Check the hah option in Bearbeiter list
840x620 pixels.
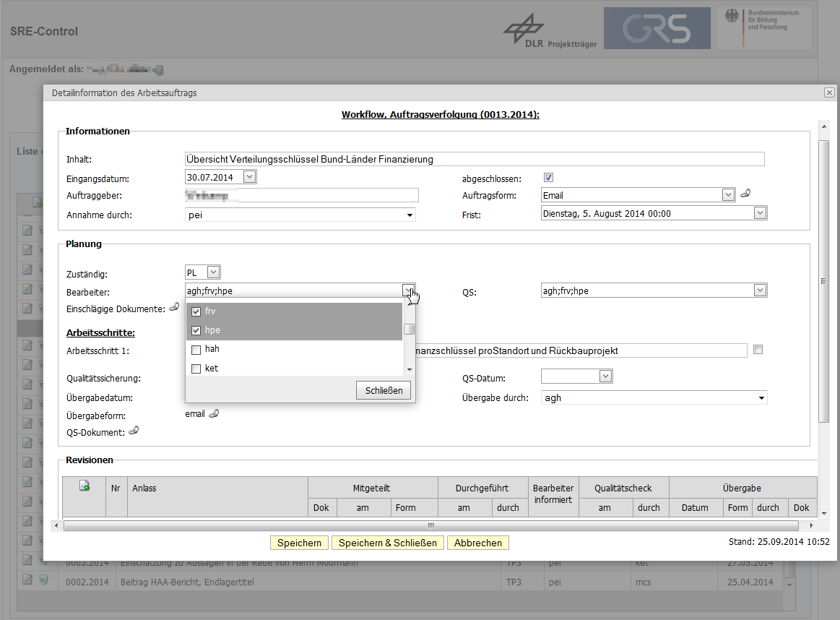pyautogui.click(x=196, y=350)
